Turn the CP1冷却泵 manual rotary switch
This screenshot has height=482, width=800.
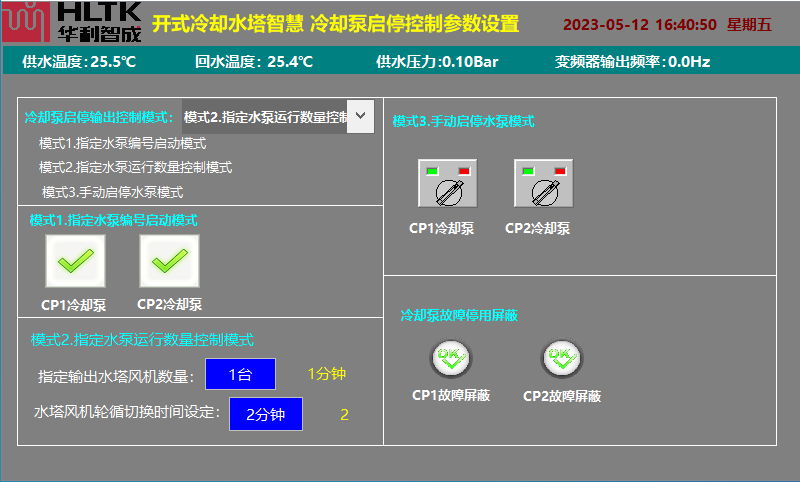click(x=447, y=184)
